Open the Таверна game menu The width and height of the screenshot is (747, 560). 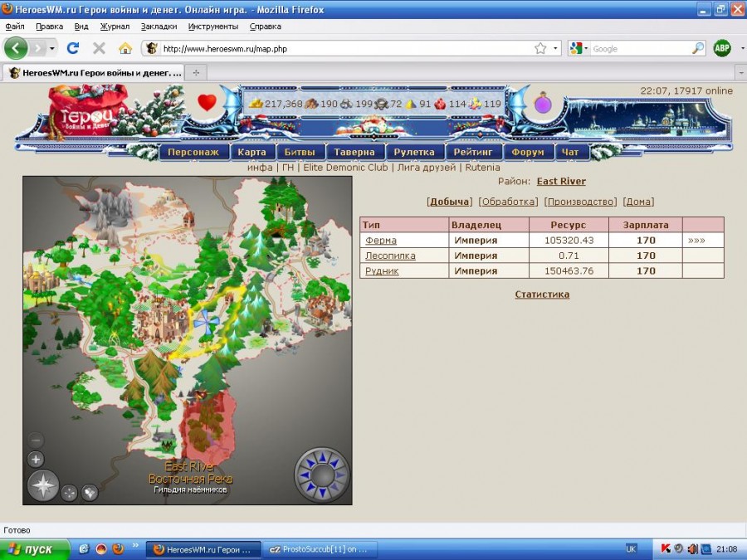pos(354,153)
